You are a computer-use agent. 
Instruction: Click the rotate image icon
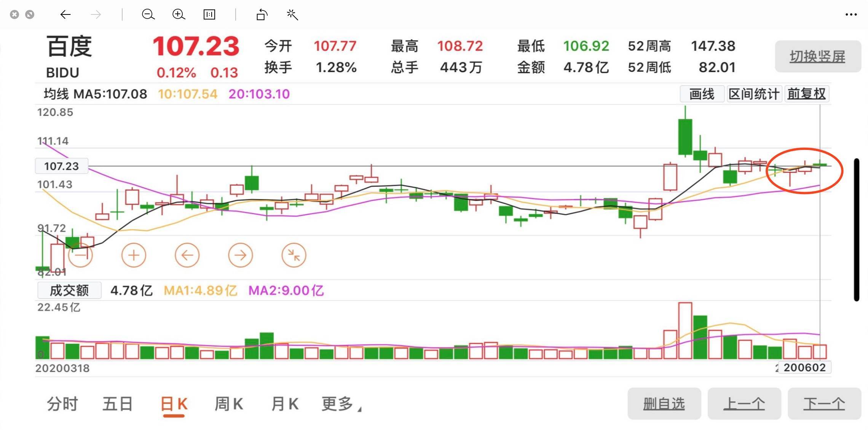coord(262,14)
